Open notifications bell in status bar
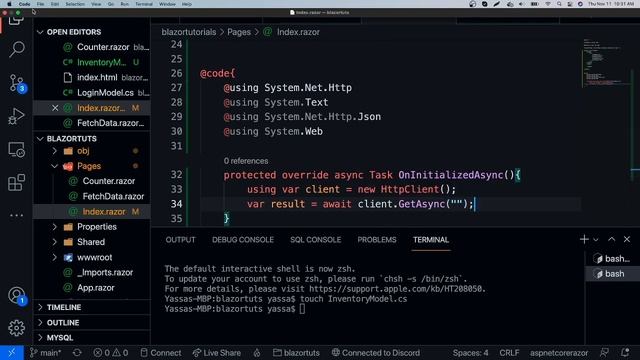 pos(625,353)
